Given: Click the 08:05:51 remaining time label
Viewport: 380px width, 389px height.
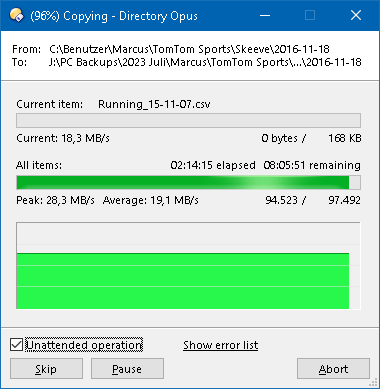Looking at the screenshot, I should pyautogui.click(x=312, y=165).
